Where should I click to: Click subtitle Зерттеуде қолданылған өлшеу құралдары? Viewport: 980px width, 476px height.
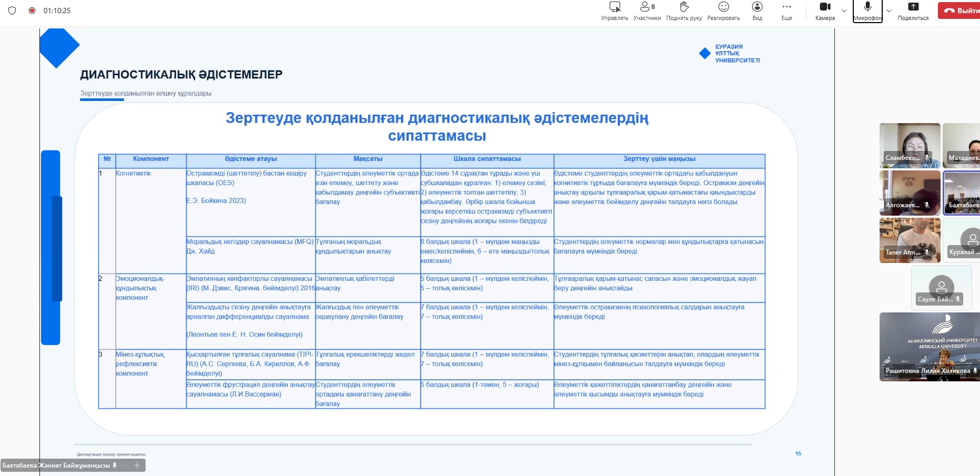tap(146, 93)
